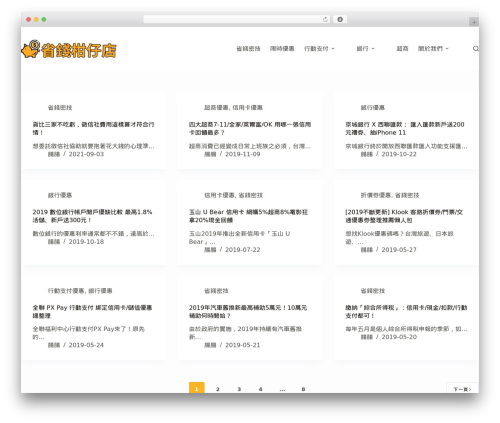Viewport: 500px width, 423px height.
Task: Open the 全聯 PX Pay article title
Action: tap(92, 311)
